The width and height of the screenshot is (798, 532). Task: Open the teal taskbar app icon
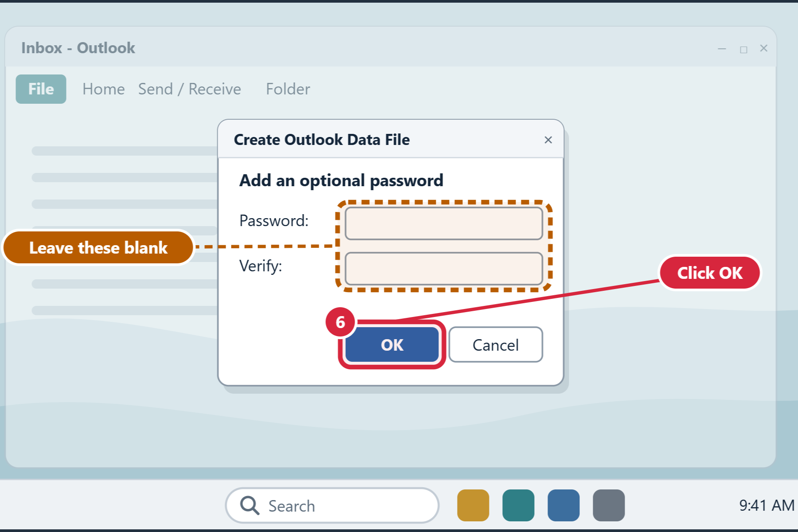(518, 505)
